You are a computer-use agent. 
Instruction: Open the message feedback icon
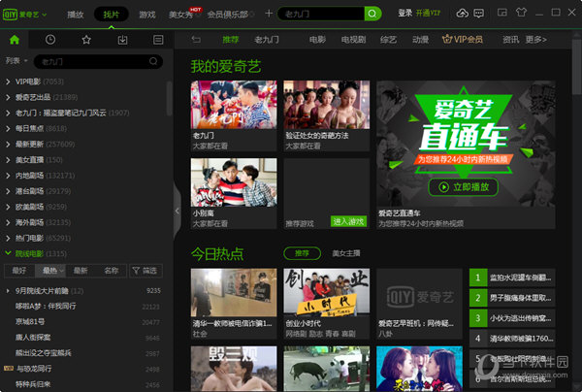click(479, 14)
